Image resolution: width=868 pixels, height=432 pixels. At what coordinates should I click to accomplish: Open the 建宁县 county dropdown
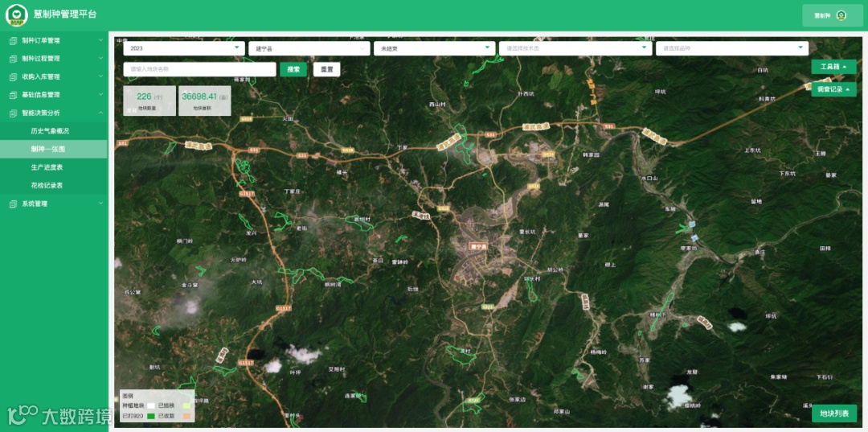(309, 49)
